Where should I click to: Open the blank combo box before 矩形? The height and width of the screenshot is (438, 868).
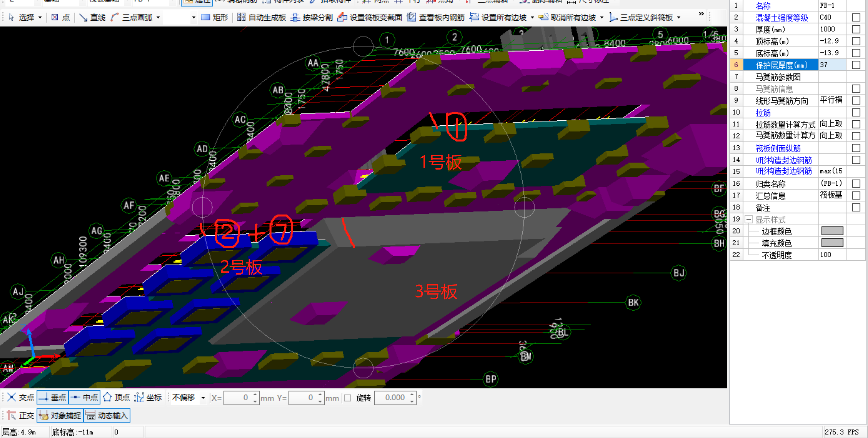pos(180,17)
